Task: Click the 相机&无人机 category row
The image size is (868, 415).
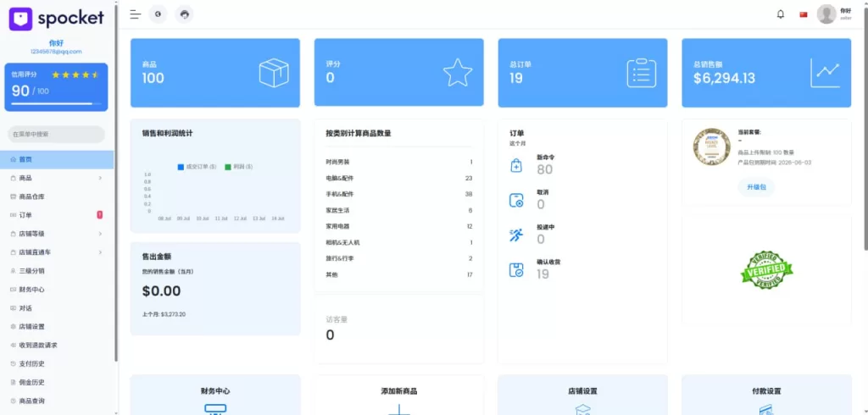Action: 399,242
